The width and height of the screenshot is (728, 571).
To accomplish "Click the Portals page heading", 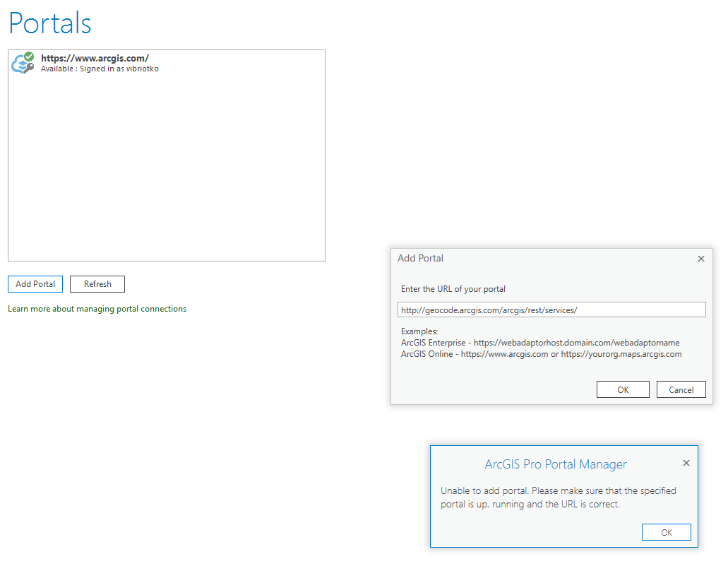I will tap(49, 23).
